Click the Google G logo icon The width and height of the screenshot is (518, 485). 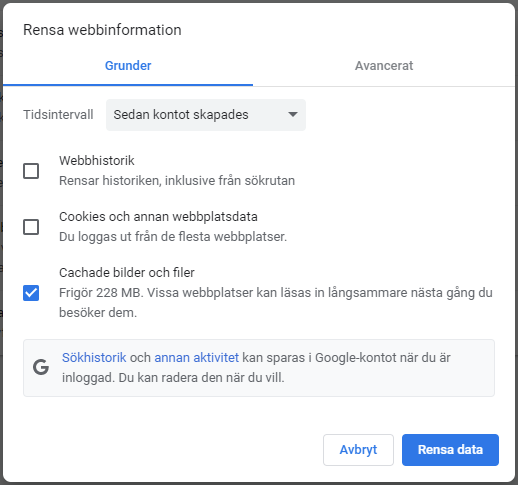click(x=41, y=367)
